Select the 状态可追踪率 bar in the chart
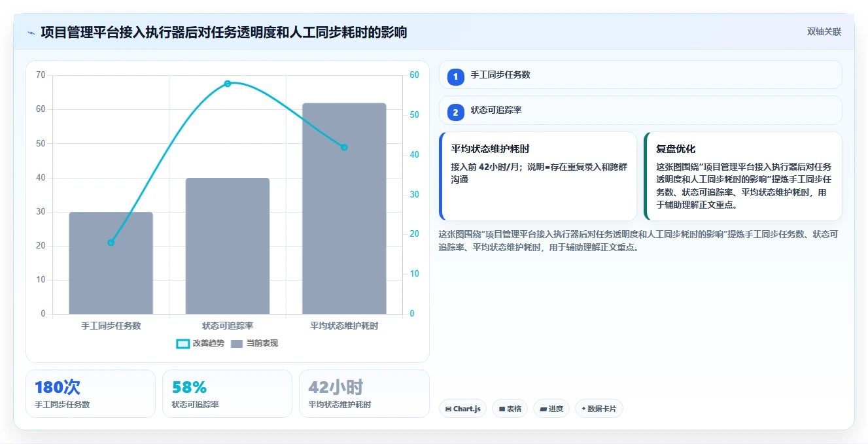The width and height of the screenshot is (868, 444). coord(228,246)
